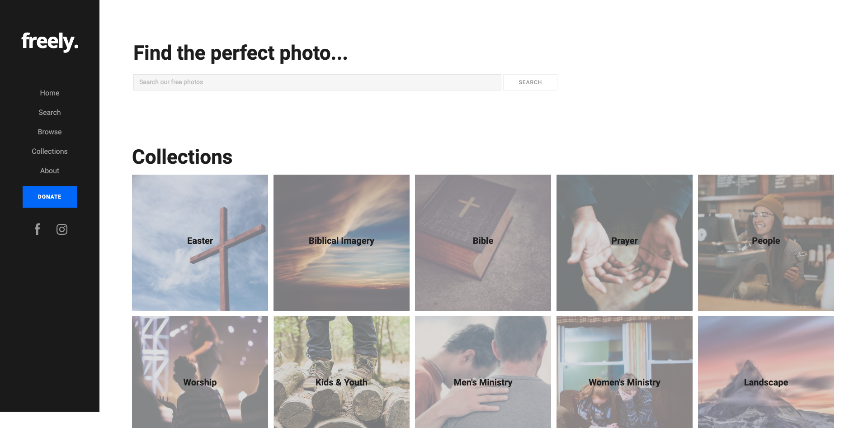Open the Men's Ministry collection

pos(483,372)
